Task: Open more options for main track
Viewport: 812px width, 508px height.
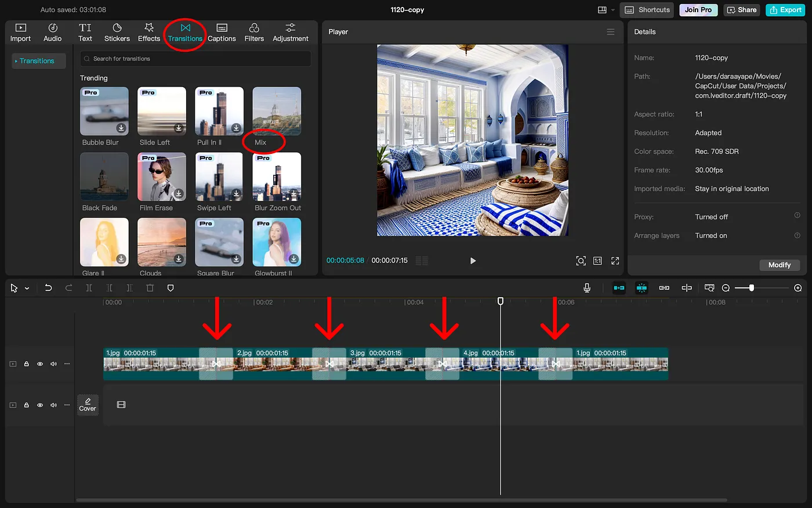Action: pos(67,364)
